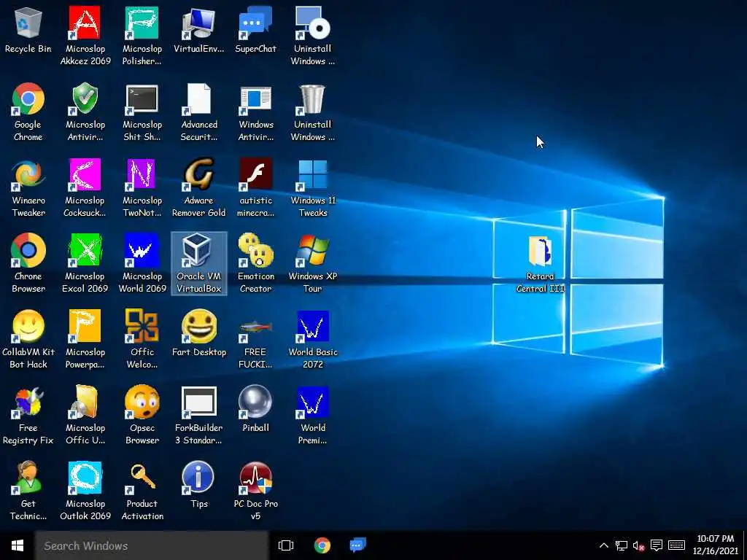Open Emoticon Creator shortcut
The height and width of the screenshot is (560, 747).
pos(255,251)
